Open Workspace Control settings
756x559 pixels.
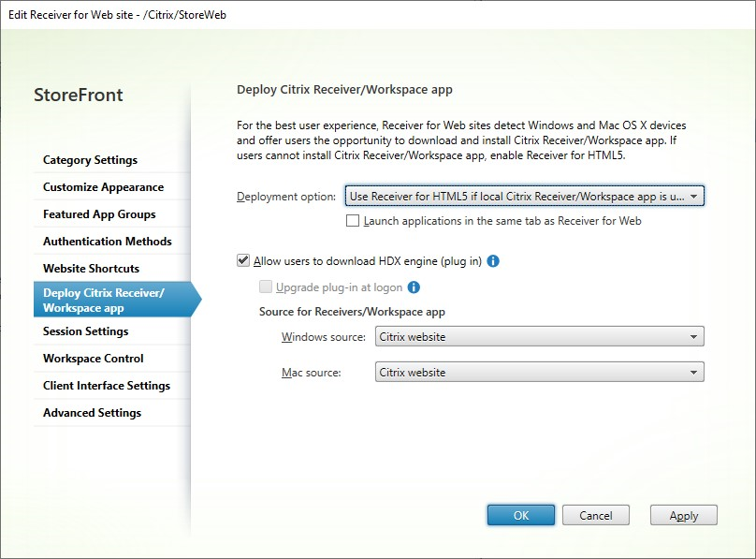coord(94,359)
